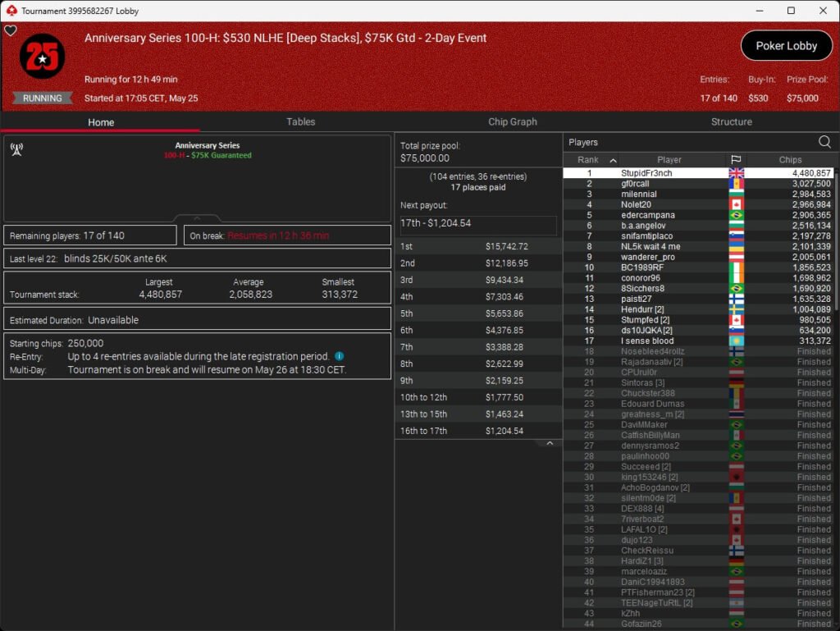Screen dimensions: 840x631
Task: Click the Estimated Duration Unavailable row
Action: (x=197, y=320)
